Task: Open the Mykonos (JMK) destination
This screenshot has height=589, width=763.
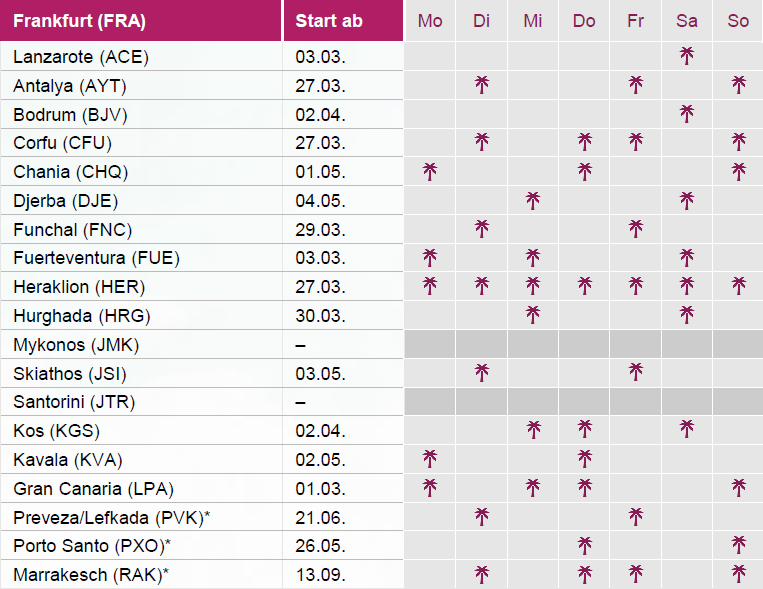Action: coord(76,346)
